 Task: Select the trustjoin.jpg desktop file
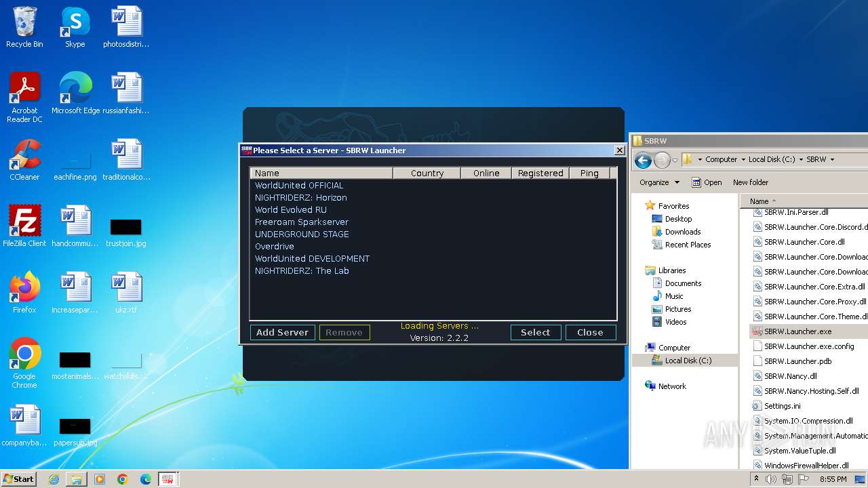pyautogui.click(x=126, y=230)
